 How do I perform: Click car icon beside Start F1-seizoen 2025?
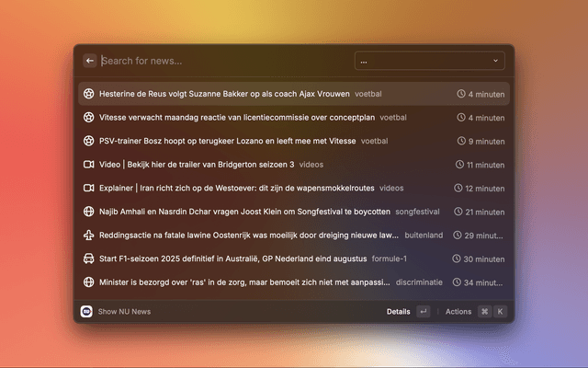89,259
